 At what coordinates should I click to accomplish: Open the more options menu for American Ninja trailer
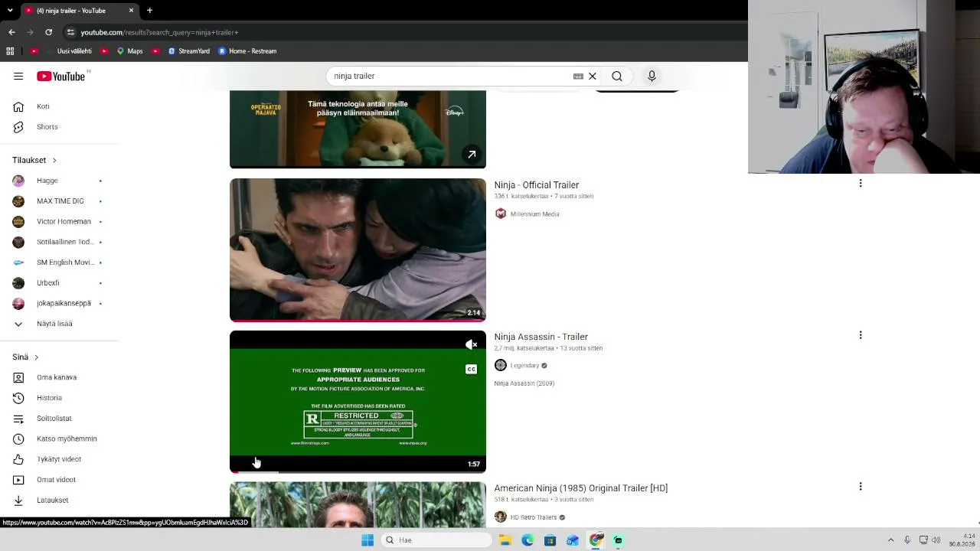coord(861,487)
